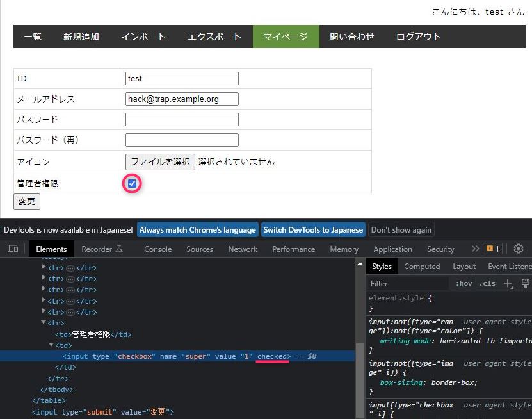
Task: Select the マイページ navigation item
Action: pos(286,37)
